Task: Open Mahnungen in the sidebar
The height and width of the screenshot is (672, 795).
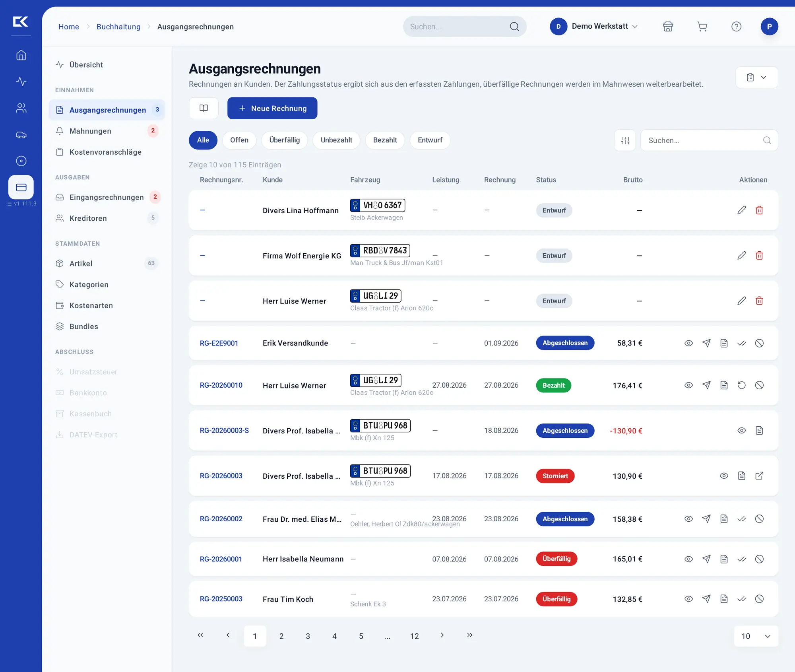Action: (107, 131)
